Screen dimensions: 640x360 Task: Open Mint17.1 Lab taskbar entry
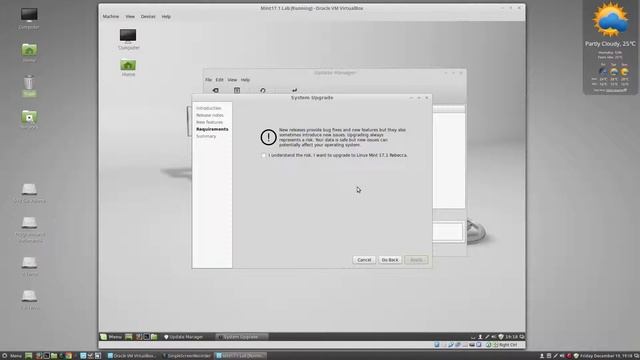(240, 356)
